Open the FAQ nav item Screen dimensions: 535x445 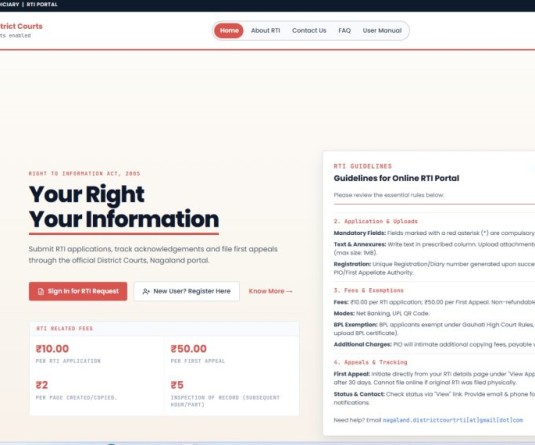pyautogui.click(x=345, y=31)
